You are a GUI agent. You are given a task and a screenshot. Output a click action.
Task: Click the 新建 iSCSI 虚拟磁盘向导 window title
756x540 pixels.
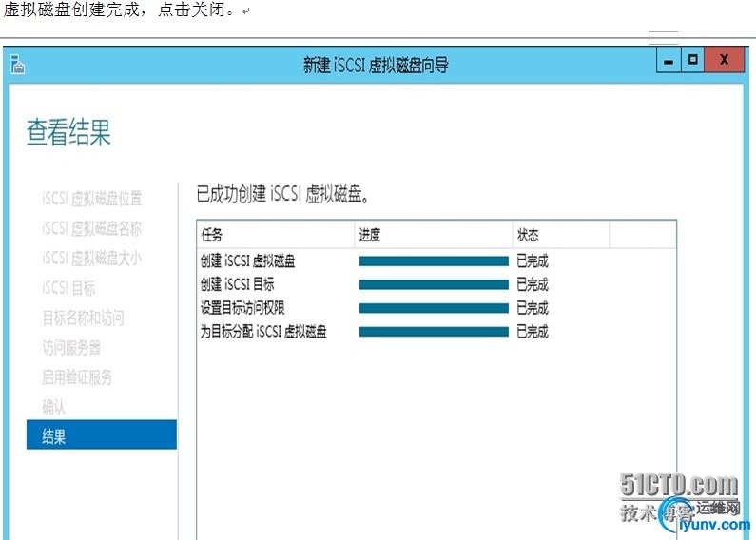point(376,65)
